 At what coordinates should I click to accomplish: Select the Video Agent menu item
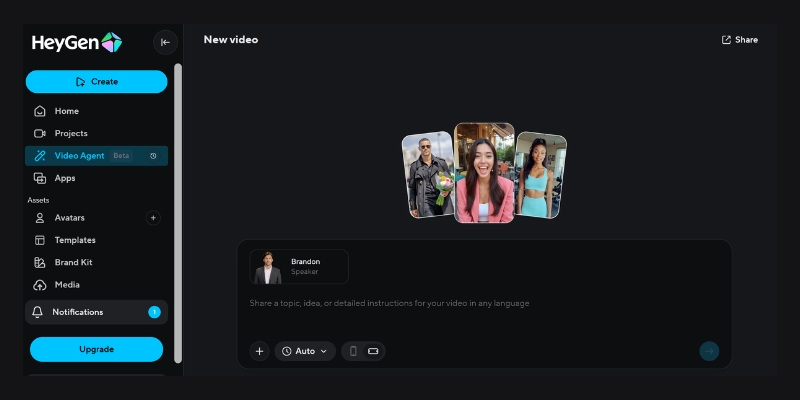tap(96, 156)
